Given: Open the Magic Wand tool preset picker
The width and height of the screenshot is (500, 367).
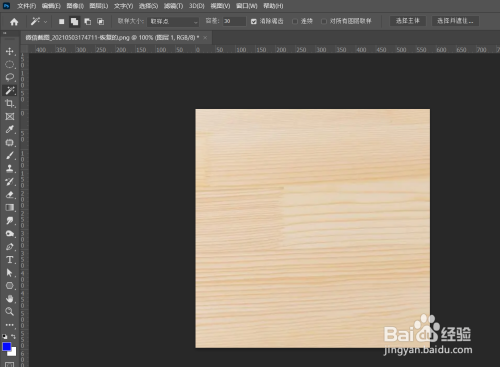Looking at the screenshot, I should [x=39, y=22].
